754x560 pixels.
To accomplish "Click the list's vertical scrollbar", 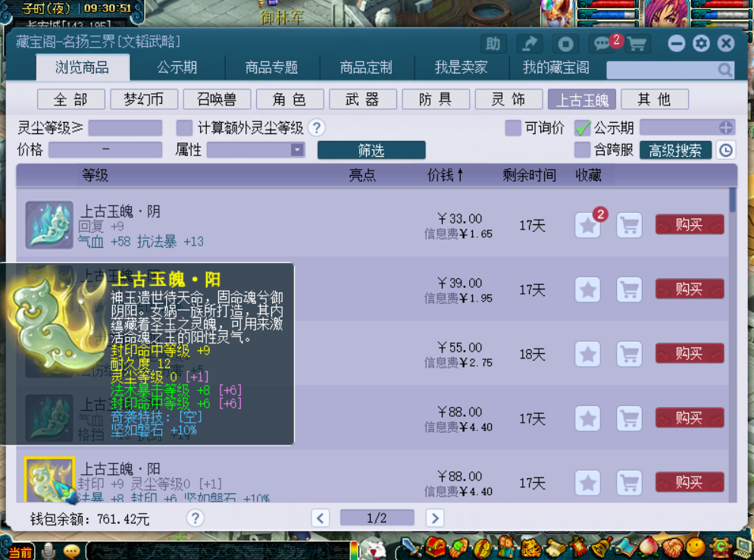I will point(733,201).
